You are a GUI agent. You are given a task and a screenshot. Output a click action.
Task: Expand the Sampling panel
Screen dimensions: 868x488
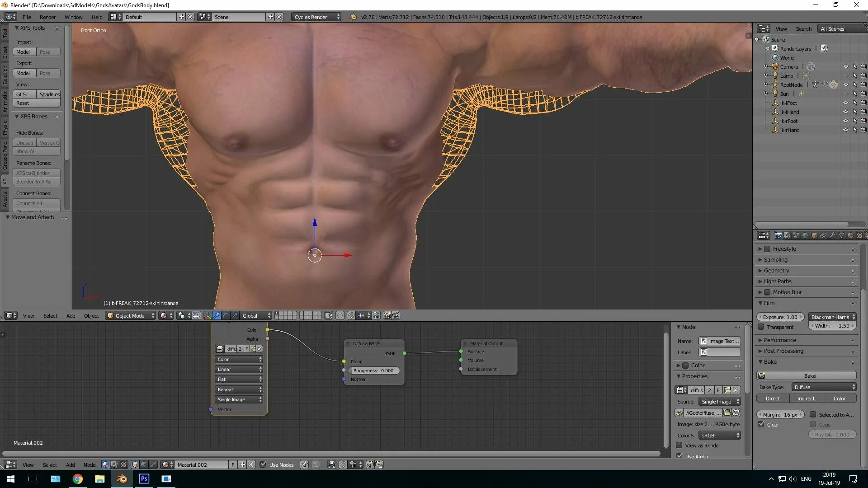776,259
